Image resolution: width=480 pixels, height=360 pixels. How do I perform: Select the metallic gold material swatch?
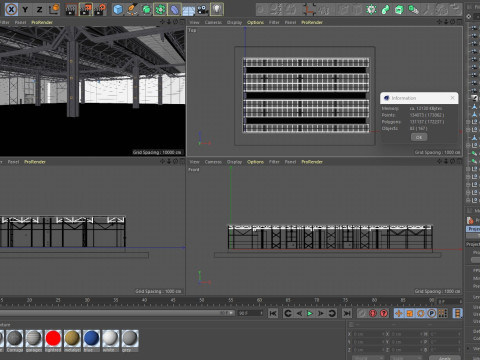(72, 340)
